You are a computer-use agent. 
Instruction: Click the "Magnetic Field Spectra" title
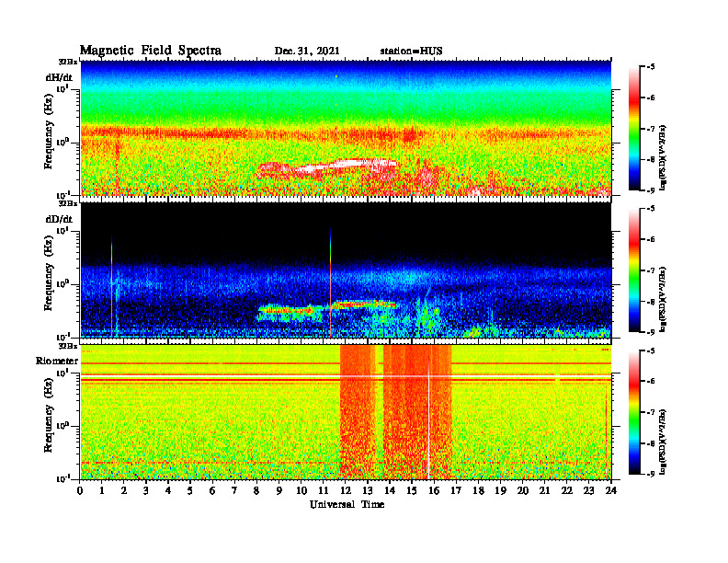(151, 51)
